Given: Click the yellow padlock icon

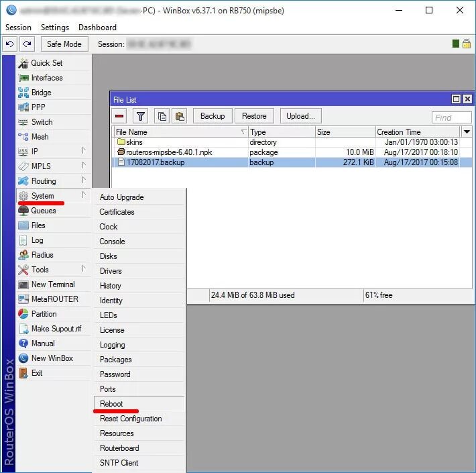Looking at the screenshot, I should [x=467, y=44].
